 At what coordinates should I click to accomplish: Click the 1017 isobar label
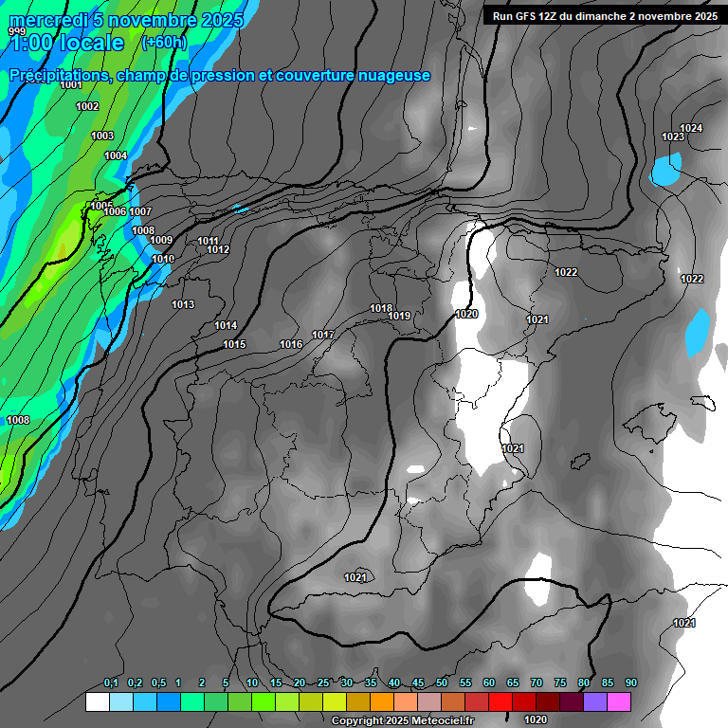323,335
